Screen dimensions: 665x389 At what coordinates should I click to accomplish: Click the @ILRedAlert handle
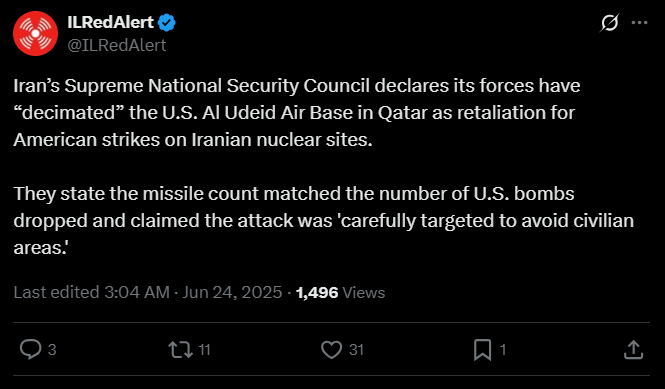[x=117, y=45]
